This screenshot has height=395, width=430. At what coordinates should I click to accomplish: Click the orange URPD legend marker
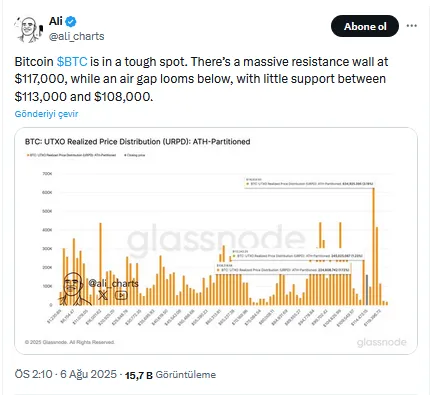[28, 155]
